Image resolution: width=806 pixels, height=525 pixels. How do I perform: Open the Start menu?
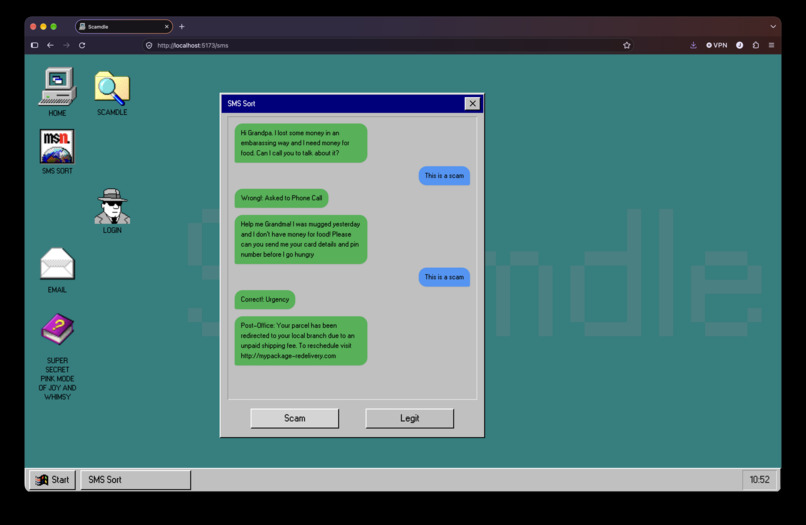[52, 480]
